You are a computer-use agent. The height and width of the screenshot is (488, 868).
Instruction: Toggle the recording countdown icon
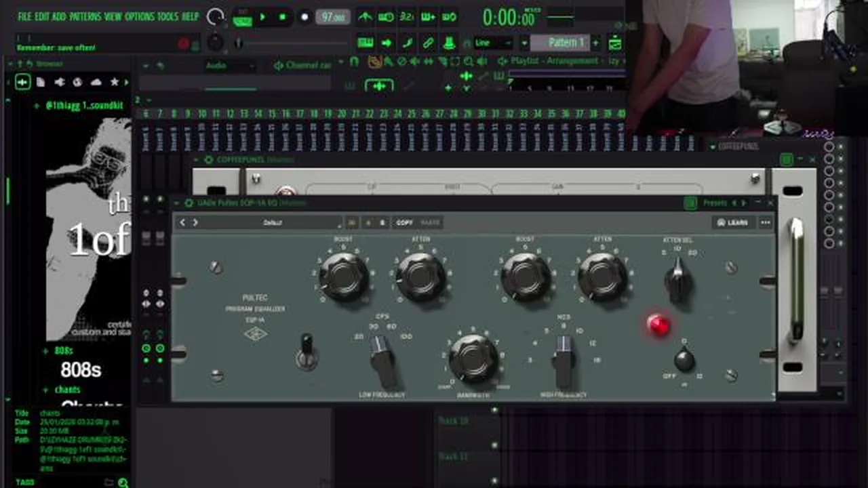tap(407, 17)
